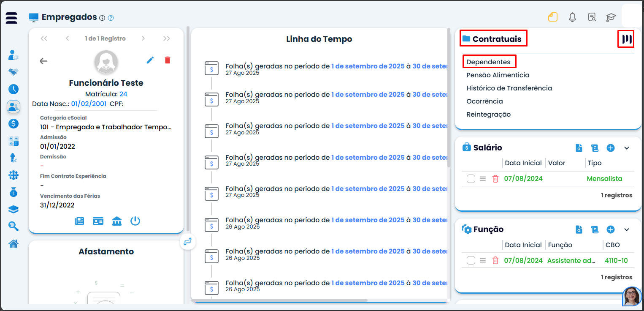644x311 pixels.
Task: Click the power icon on employee card
Action: tap(135, 221)
